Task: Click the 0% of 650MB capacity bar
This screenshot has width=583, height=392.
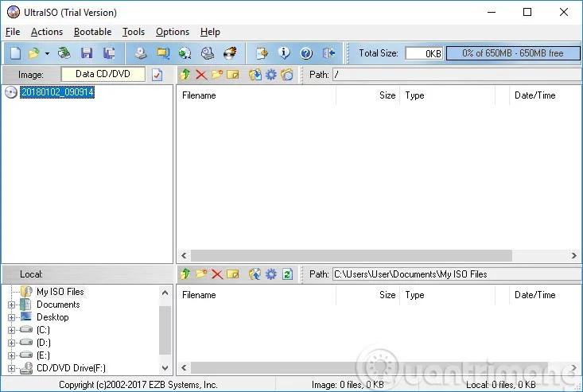Action: [513, 53]
